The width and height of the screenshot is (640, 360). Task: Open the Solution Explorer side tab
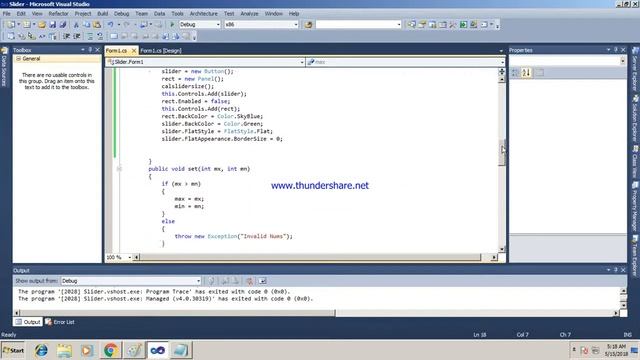[x=636, y=118]
